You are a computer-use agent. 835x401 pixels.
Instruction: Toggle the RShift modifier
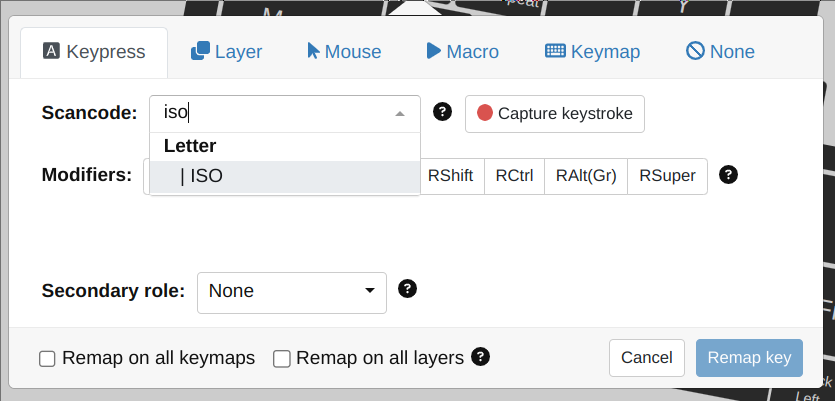[x=450, y=176]
